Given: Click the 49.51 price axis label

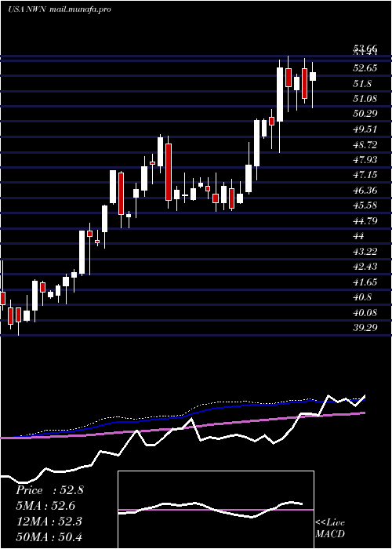Looking at the screenshot, I should click(365, 129).
